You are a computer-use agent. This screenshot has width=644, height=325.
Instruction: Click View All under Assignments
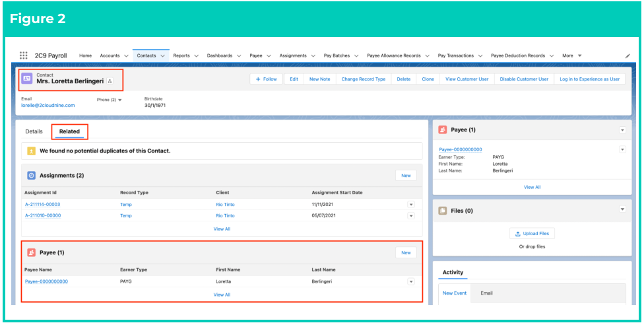pos(222,229)
